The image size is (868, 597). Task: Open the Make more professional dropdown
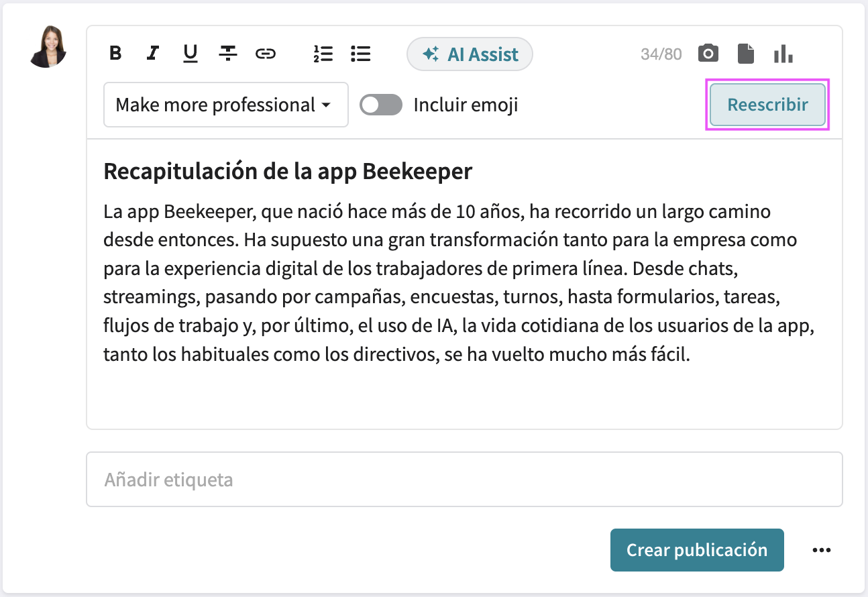coord(226,105)
